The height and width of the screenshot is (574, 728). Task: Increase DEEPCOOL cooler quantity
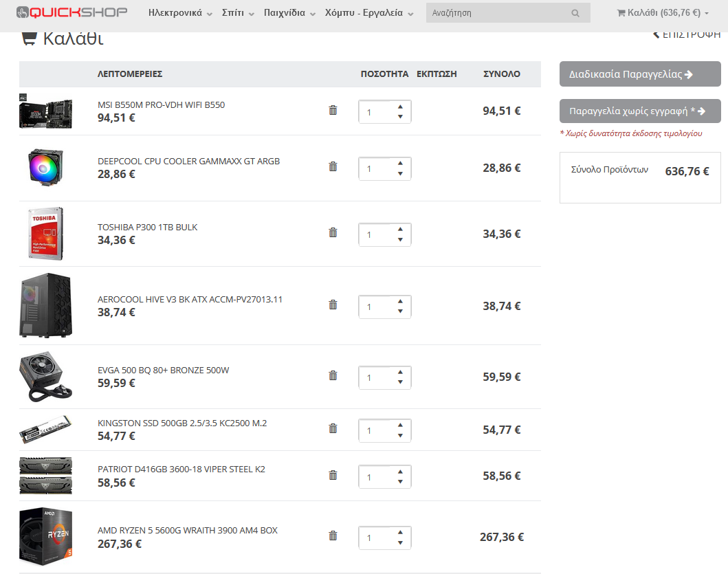click(400, 164)
